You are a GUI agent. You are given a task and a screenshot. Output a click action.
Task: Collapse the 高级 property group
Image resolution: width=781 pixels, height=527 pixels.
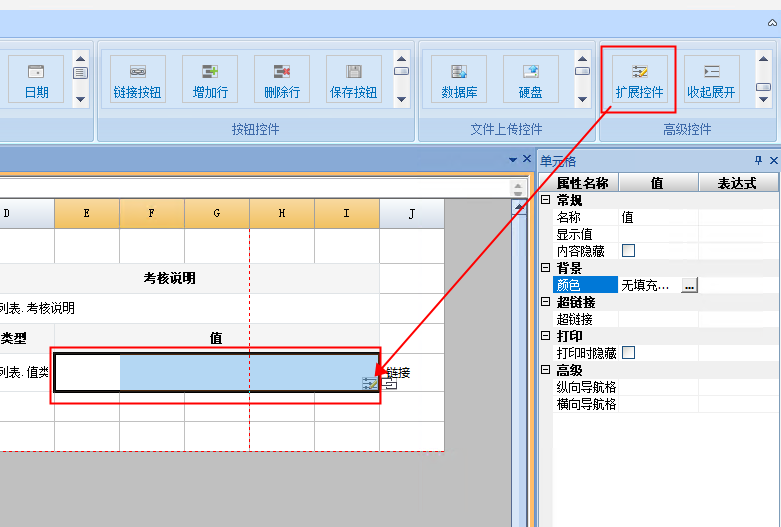pyautogui.click(x=546, y=370)
